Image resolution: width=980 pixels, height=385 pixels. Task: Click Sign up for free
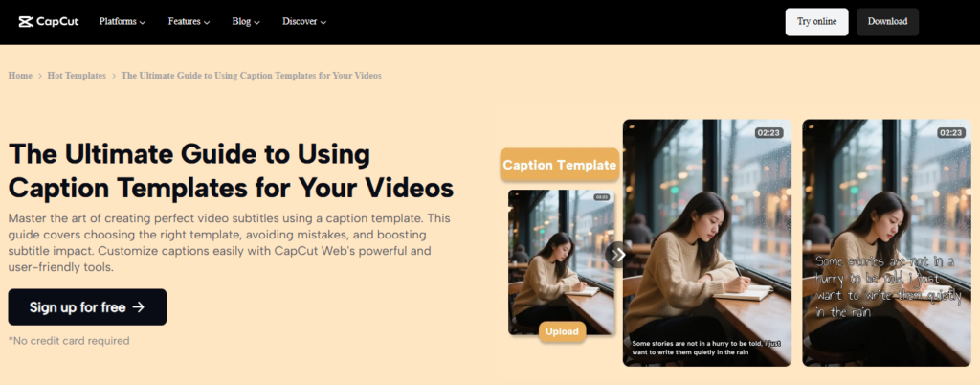click(87, 307)
